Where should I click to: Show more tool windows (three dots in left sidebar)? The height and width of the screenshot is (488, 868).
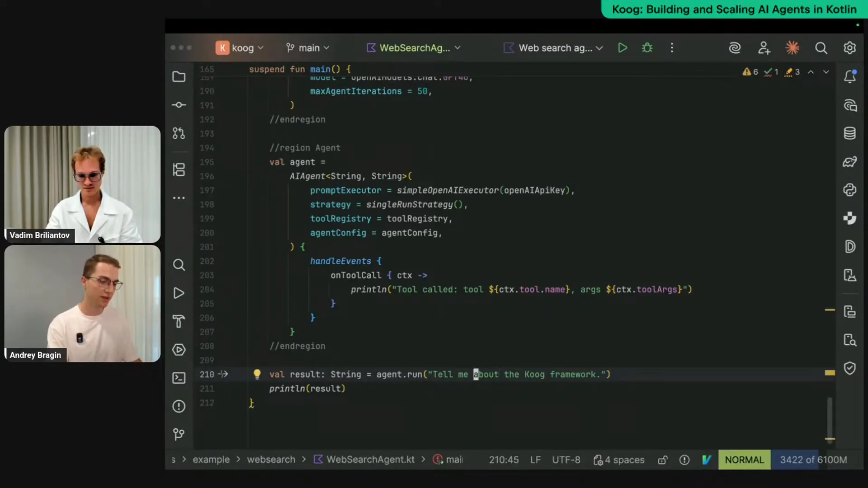point(179,198)
